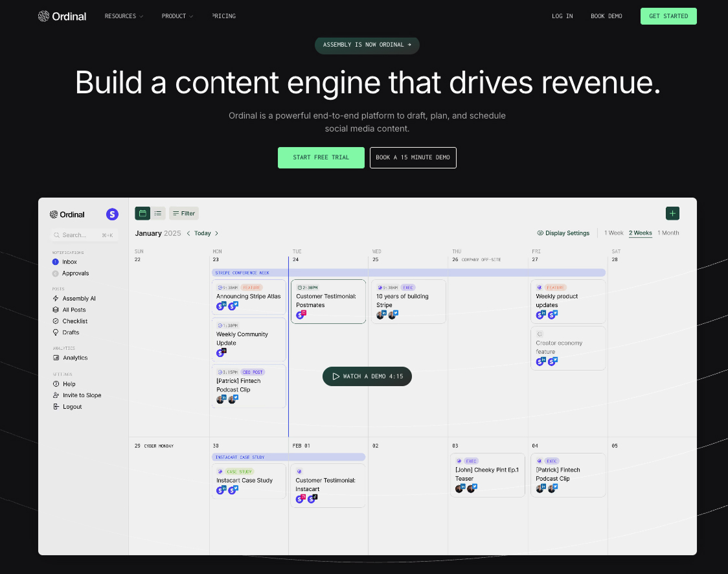Switch to the 1 Week view

[x=614, y=233]
